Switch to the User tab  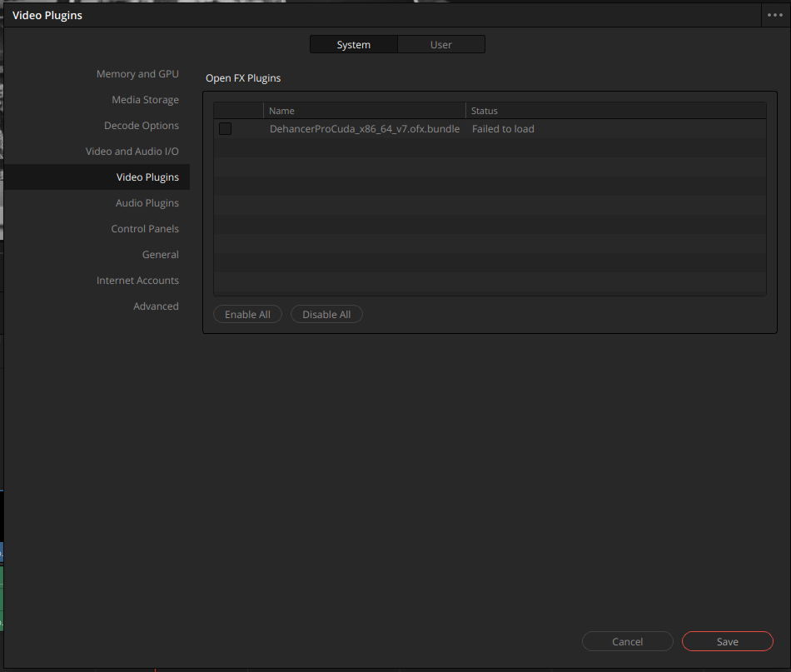pyautogui.click(x=441, y=44)
